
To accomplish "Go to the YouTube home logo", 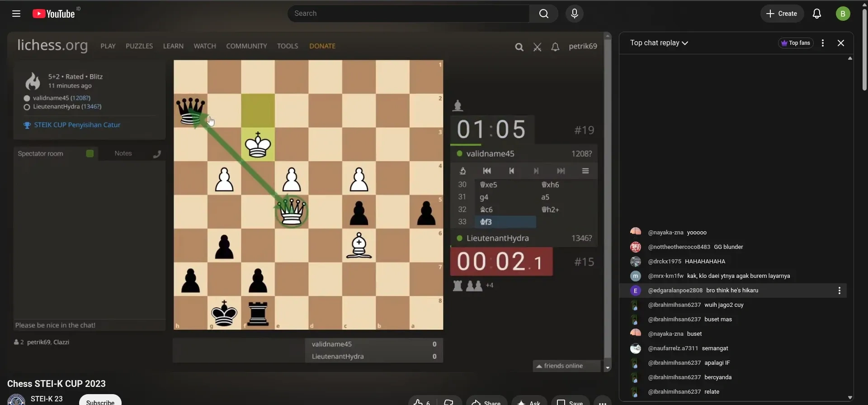I will [54, 14].
